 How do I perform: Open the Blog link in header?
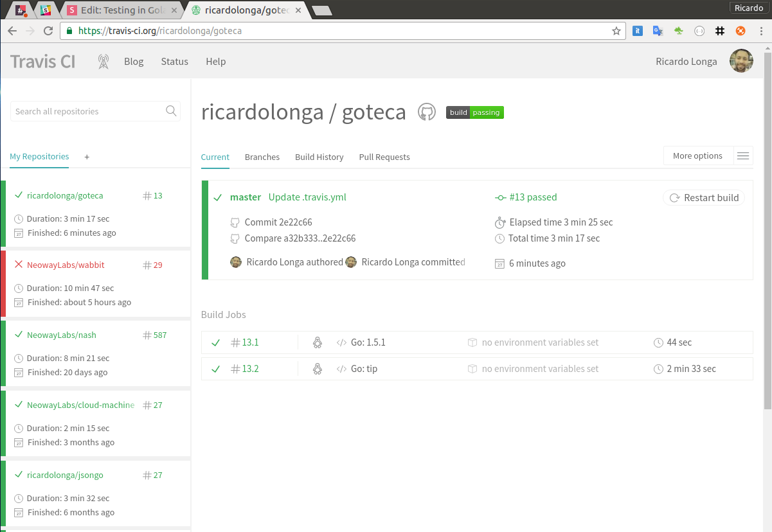point(134,62)
